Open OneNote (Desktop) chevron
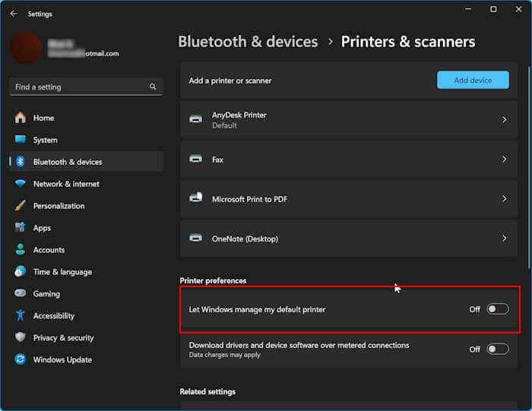The width and height of the screenshot is (532, 411). (504, 239)
